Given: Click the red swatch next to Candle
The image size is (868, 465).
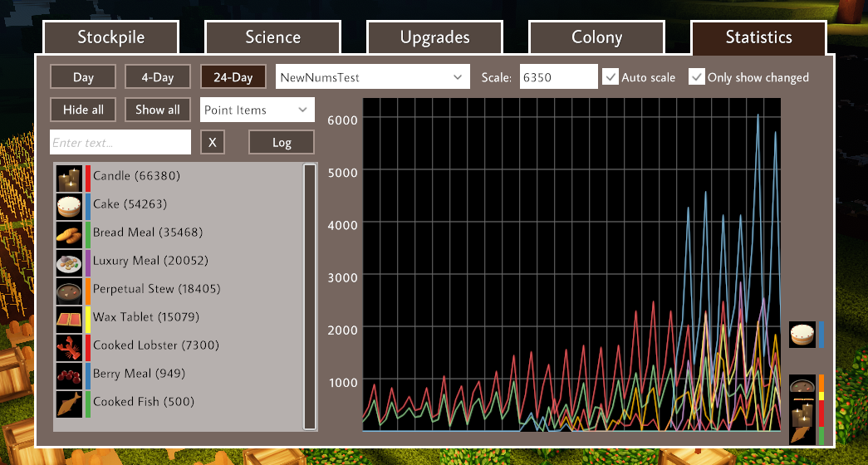Looking at the screenshot, I should tap(87, 179).
